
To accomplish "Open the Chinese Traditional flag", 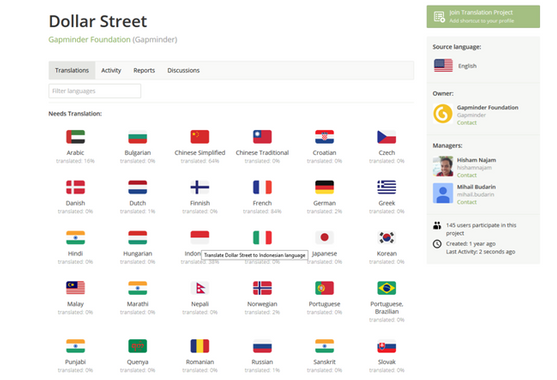I will pos(262,137).
